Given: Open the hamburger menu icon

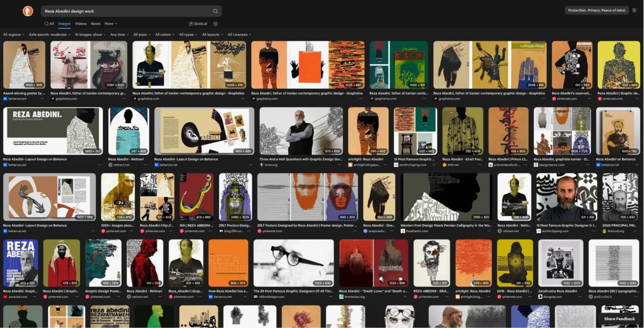Looking at the screenshot, I should tap(634, 11).
